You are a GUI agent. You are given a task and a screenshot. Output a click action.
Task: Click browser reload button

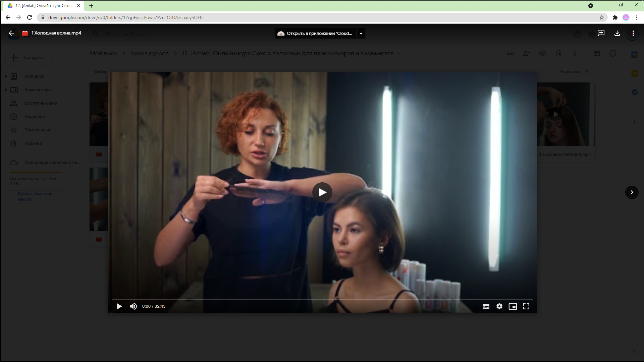pyautogui.click(x=30, y=17)
